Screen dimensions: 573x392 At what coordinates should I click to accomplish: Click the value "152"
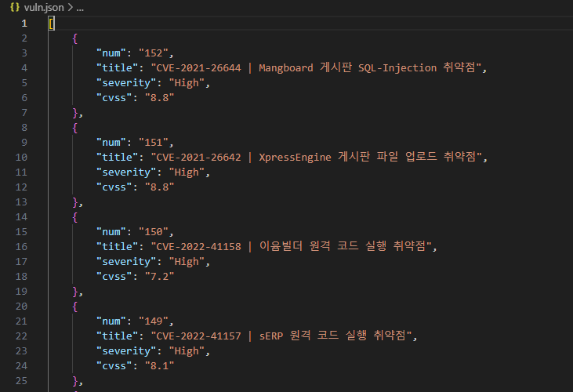154,53
